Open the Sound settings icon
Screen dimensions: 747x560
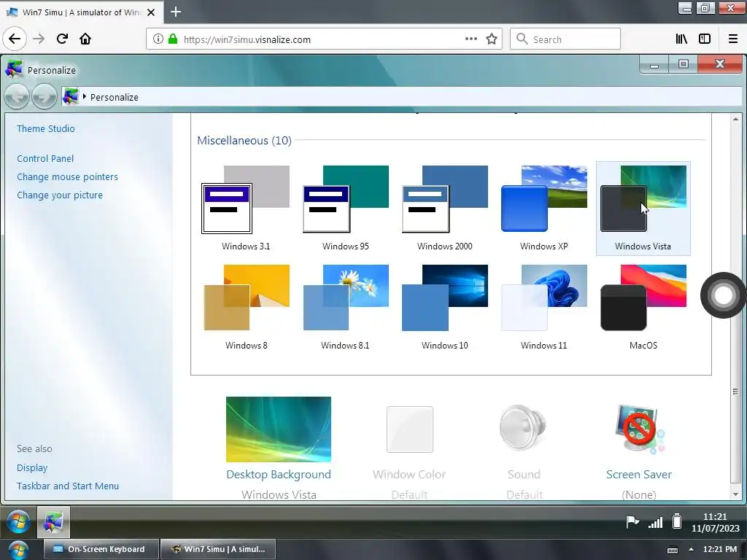[524, 428]
